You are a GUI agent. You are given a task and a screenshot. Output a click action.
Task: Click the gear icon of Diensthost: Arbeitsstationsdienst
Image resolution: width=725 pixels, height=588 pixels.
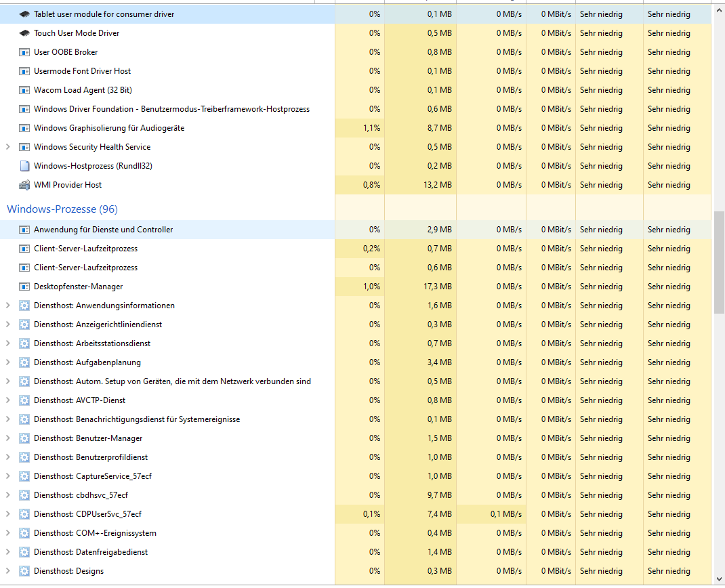[x=24, y=343]
